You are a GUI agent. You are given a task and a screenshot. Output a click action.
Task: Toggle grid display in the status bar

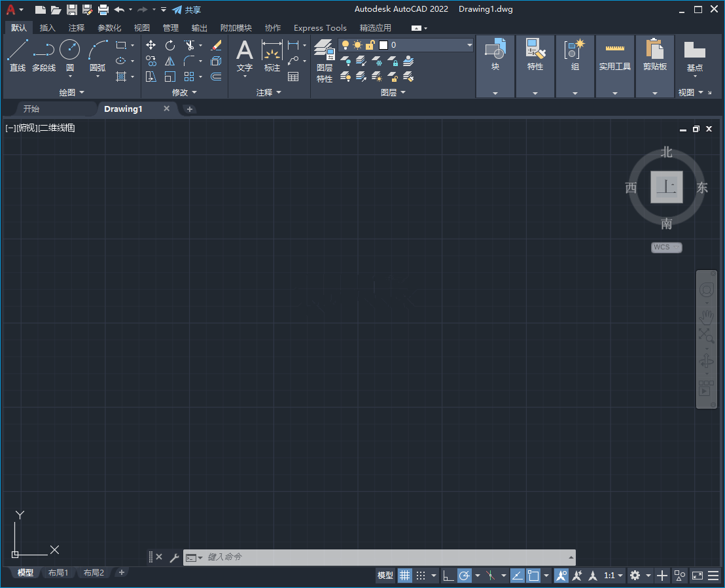coord(404,576)
